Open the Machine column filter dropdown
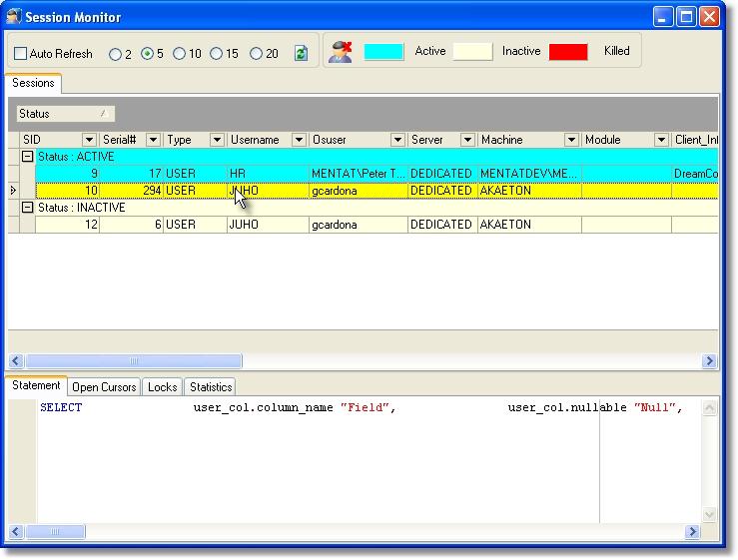 click(x=571, y=140)
